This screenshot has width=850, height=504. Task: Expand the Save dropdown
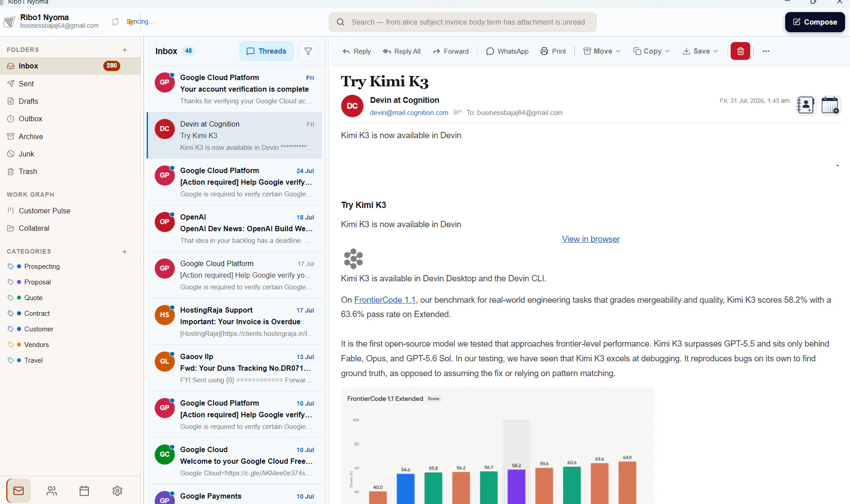700,51
